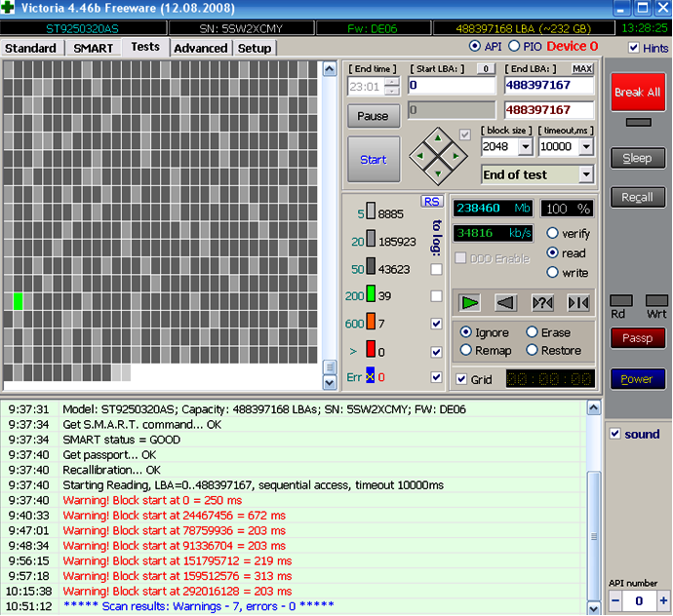Image resolution: width=673 pixels, height=616 pixels.
Task: Click the orange 600 ms block indicator
Action: coord(371,322)
